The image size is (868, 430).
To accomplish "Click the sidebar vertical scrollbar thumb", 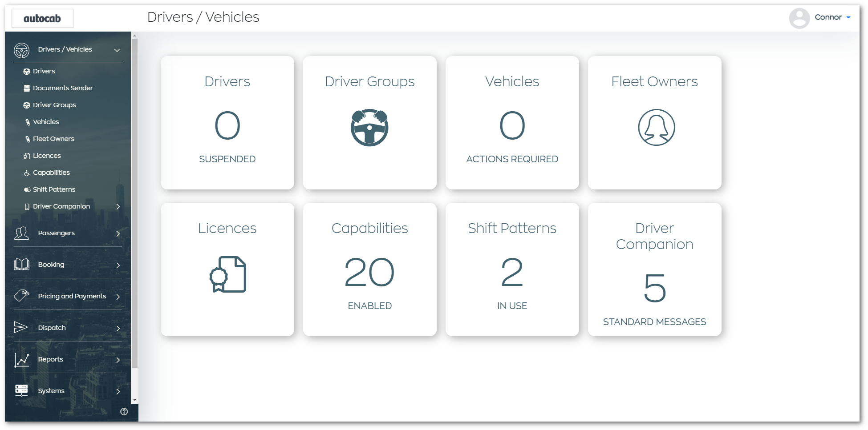I will (134, 204).
